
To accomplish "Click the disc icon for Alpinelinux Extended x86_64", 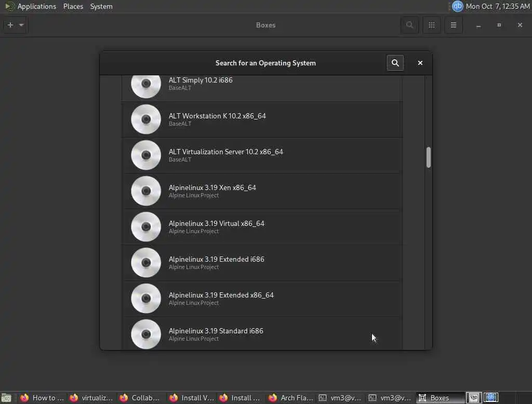I will pyautogui.click(x=146, y=299).
